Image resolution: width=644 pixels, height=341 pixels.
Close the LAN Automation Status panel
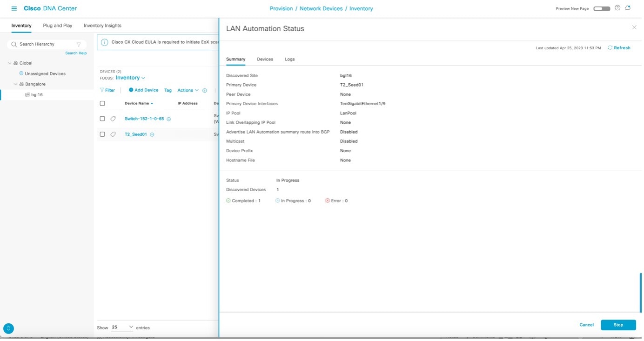point(634,27)
